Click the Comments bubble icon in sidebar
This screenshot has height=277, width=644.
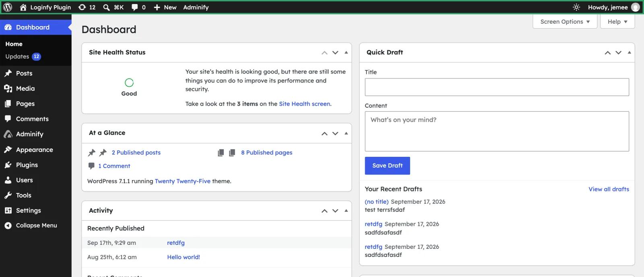point(8,119)
